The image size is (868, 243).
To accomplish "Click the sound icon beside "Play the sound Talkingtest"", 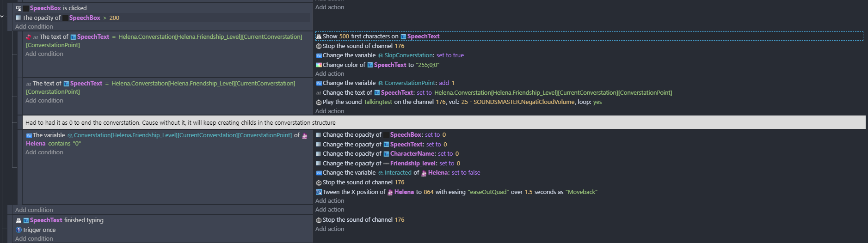I will 319,102.
